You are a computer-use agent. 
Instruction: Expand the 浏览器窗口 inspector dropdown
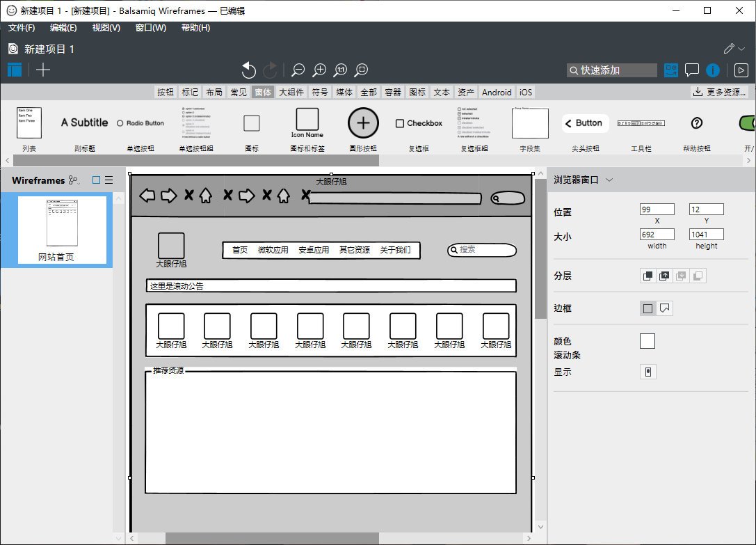609,180
